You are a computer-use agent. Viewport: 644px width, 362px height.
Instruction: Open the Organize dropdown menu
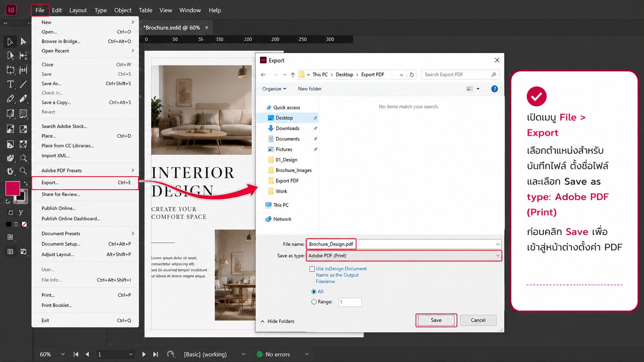pyautogui.click(x=274, y=89)
